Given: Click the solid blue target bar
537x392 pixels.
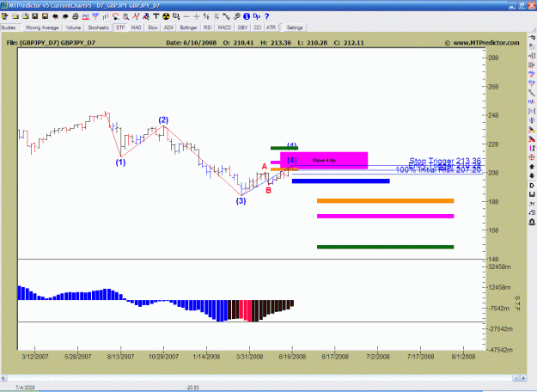Looking at the screenshot, I should coord(341,181).
